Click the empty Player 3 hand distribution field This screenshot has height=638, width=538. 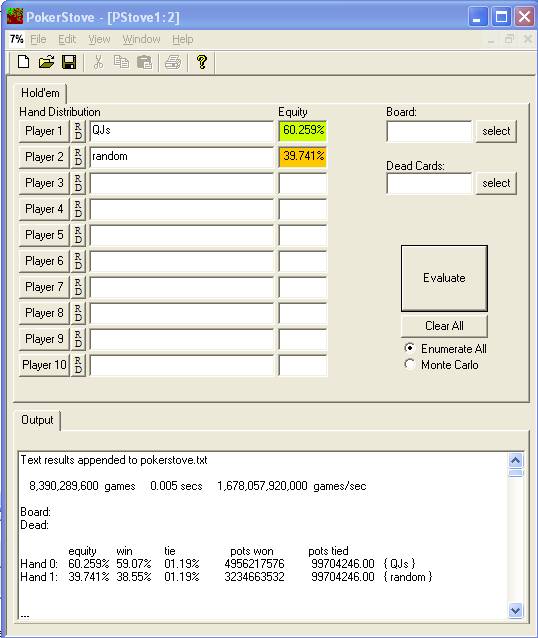tap(182, 183)
